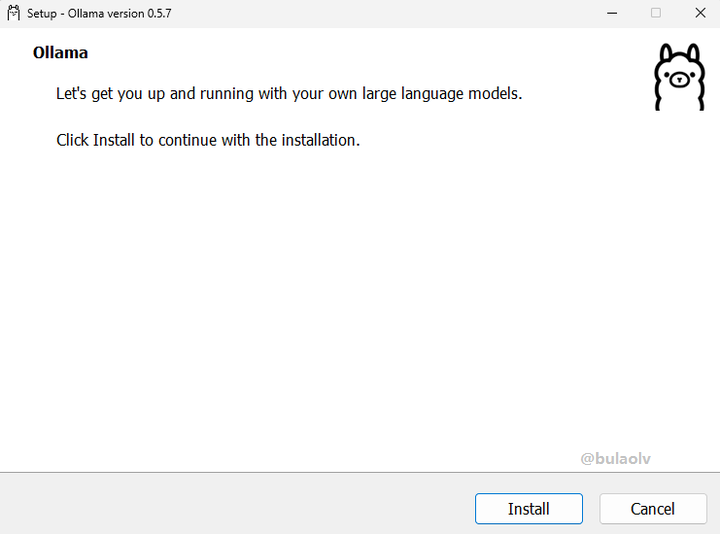Viewport: 724px width, 534px height.
Task: Click "Click Install to continue" text
Action: (x=208, y=140)
